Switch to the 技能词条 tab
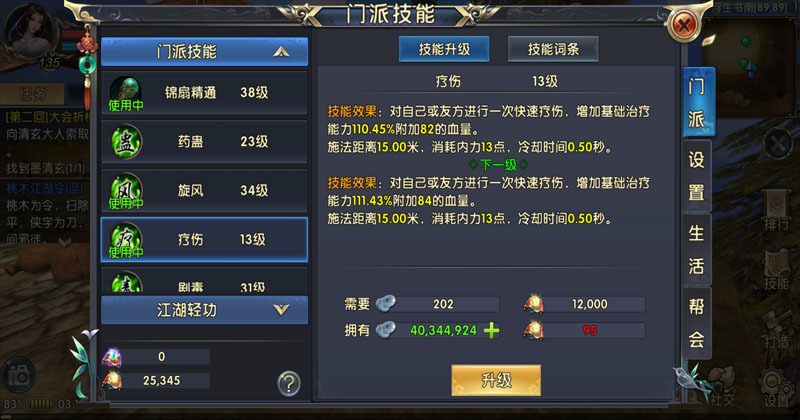Image resolution: width=800 pixels, height=420 pixels. [x=553, y=49]
